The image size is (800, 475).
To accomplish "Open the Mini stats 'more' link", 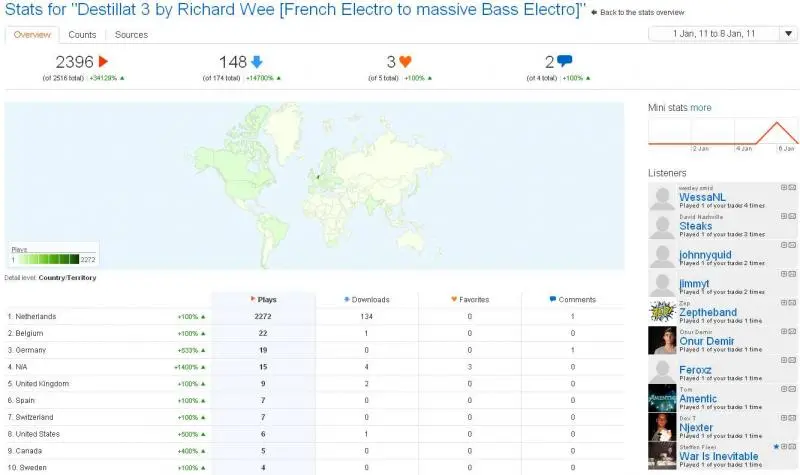I will 700,107.
